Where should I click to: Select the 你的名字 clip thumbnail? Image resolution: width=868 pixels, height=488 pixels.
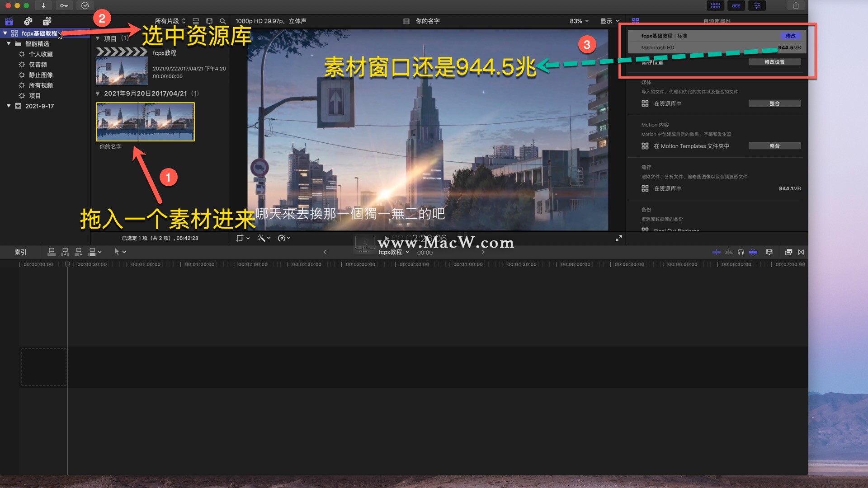point(145,122)
